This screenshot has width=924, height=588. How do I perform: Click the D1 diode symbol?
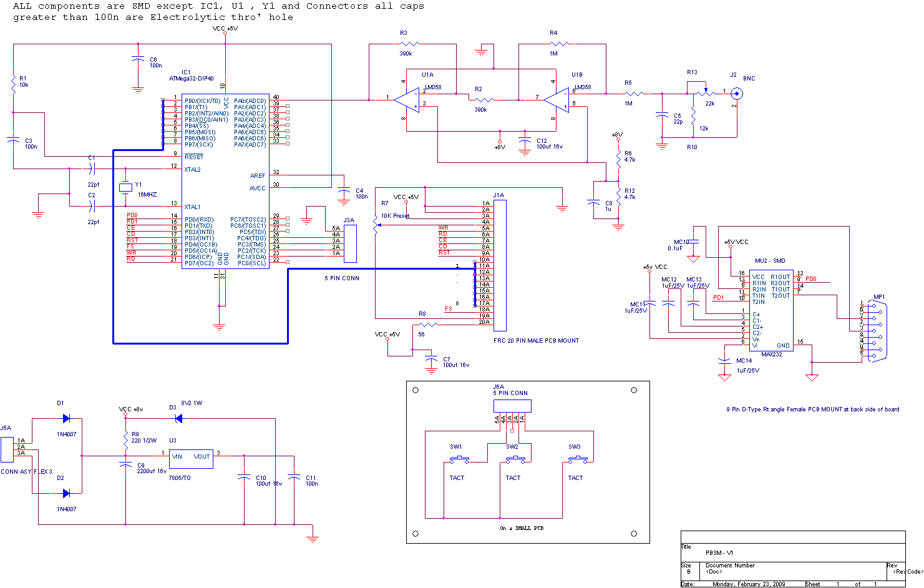66,418
